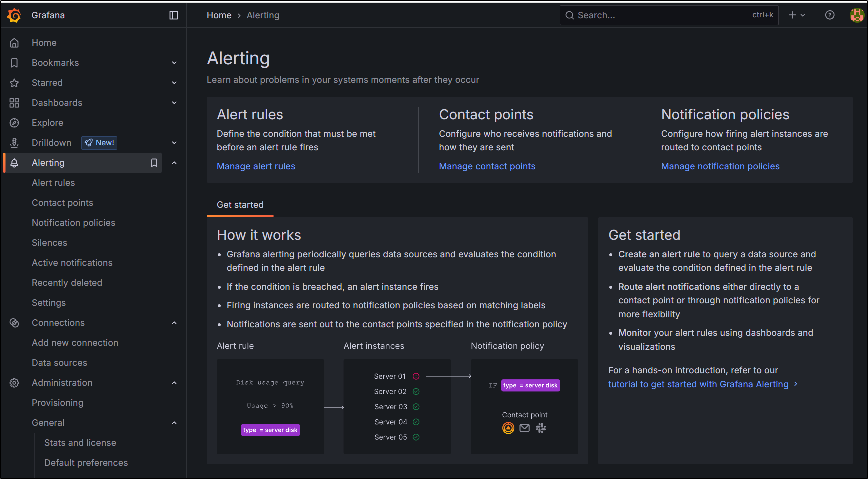Open Alert rules in sidebar
Image resolution: width=868 pixels, height=479 pixels.
(x=53, y=183)
